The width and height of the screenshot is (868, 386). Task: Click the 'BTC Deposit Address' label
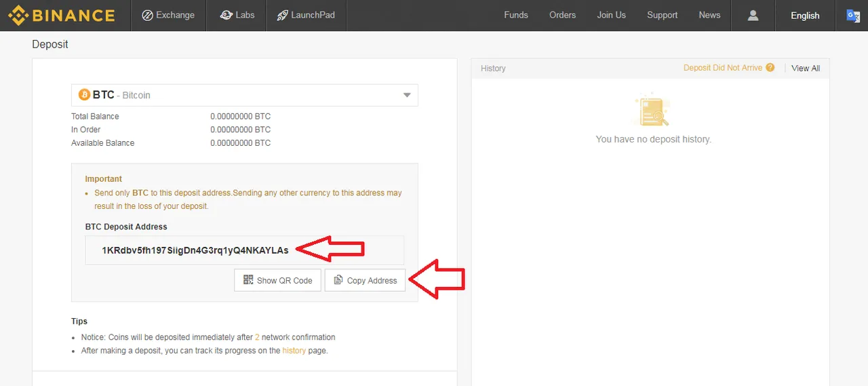pos(126,227)
